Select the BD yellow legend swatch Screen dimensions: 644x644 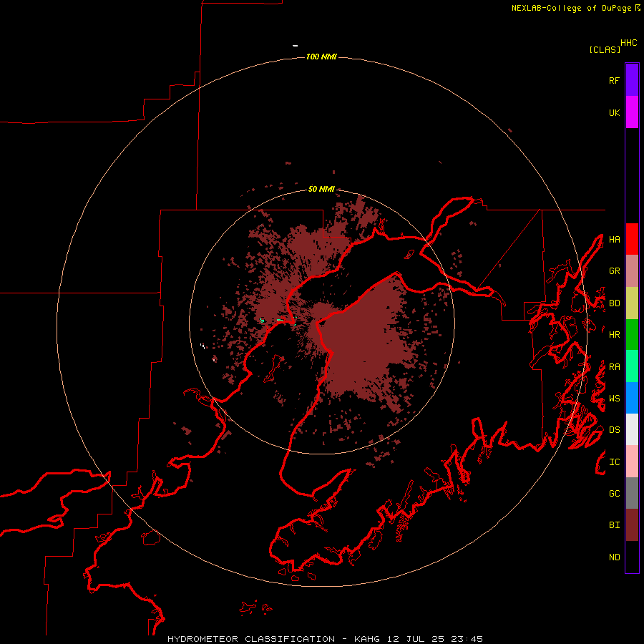[x=632, y=303]
